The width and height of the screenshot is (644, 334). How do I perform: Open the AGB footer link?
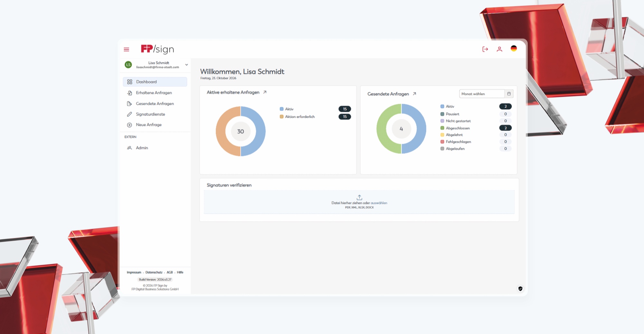pos(170,272)
